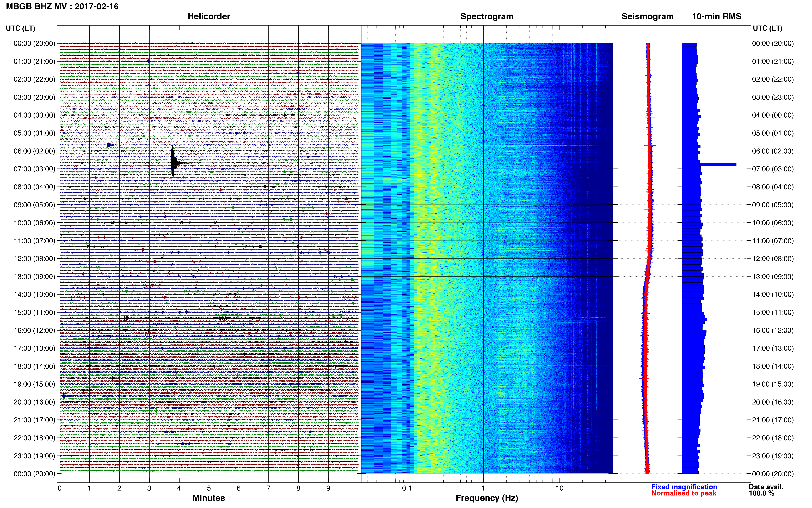Click the left time label 13:00 (09:00)
Screen dimensions: 812x508
click(34, 277)
